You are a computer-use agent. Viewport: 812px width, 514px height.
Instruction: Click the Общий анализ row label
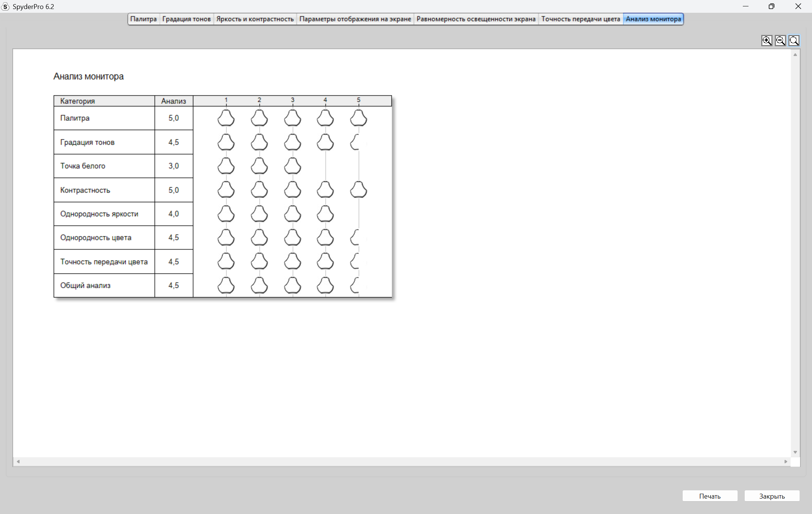85,286
